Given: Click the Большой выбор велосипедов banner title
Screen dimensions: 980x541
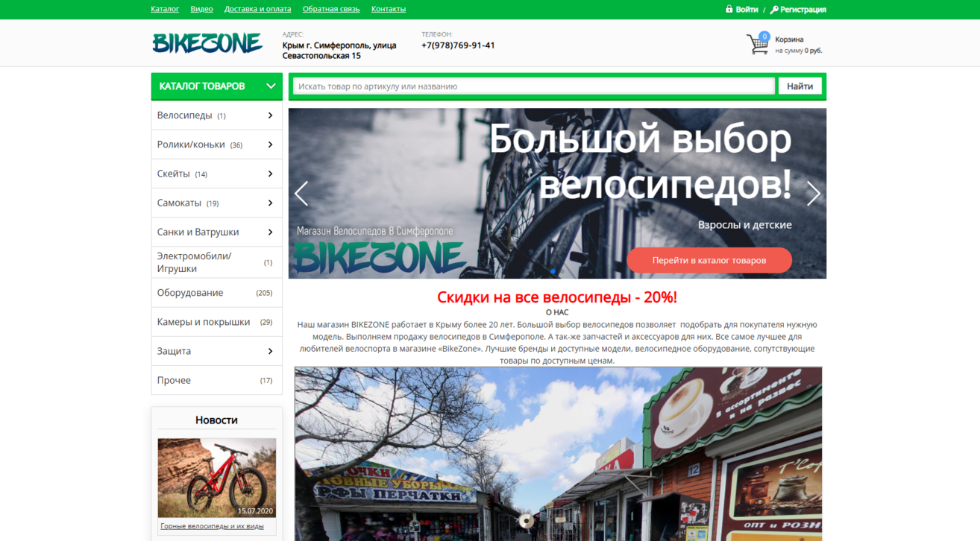Looking at the screenshot, I should coord(640,161).
